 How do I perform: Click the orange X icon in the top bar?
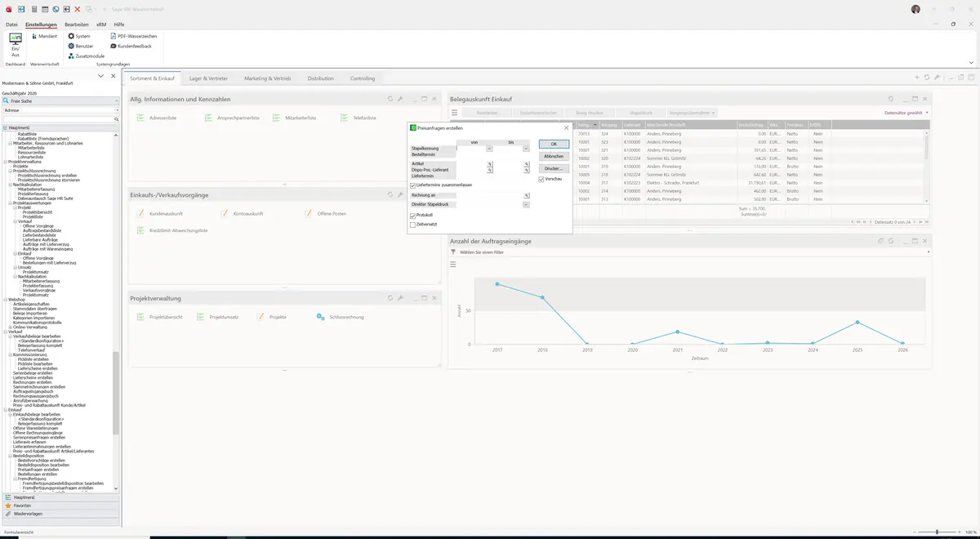[x=78, y=9]
